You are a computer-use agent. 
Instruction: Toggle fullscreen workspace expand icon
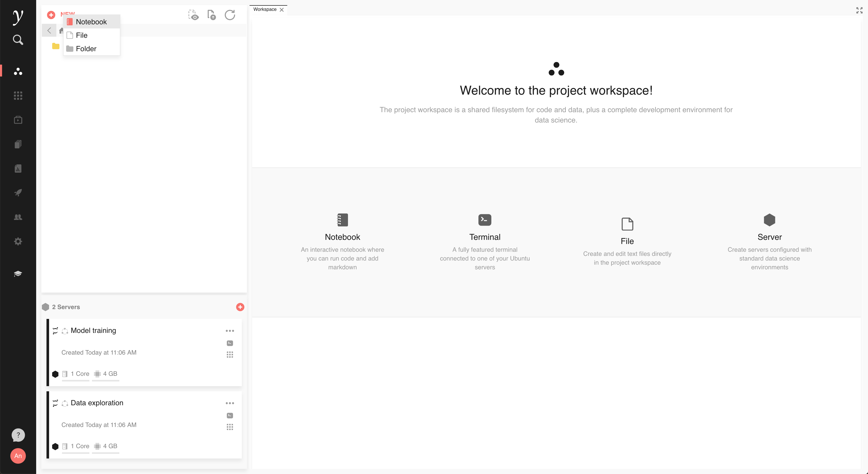[859, 10]
